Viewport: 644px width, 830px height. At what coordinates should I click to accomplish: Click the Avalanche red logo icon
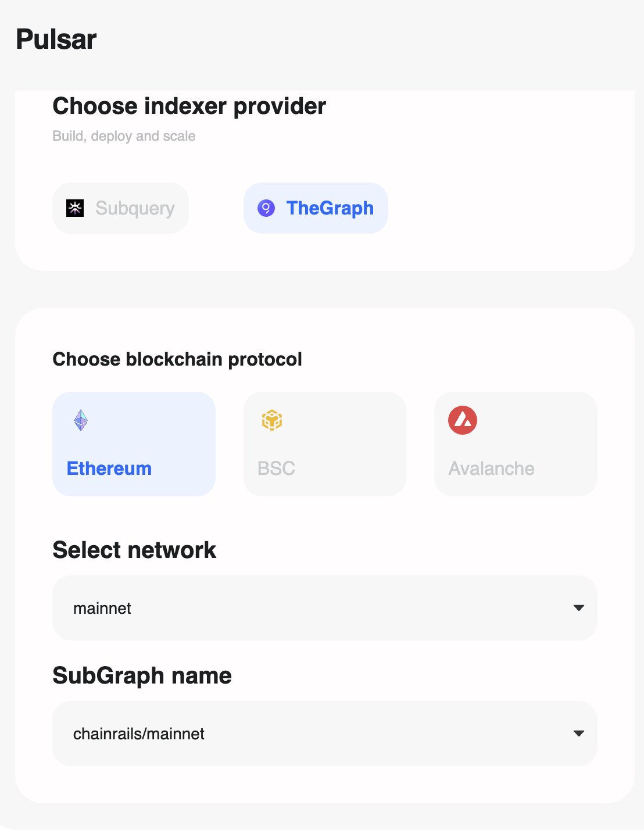click(x=462, y=420)
